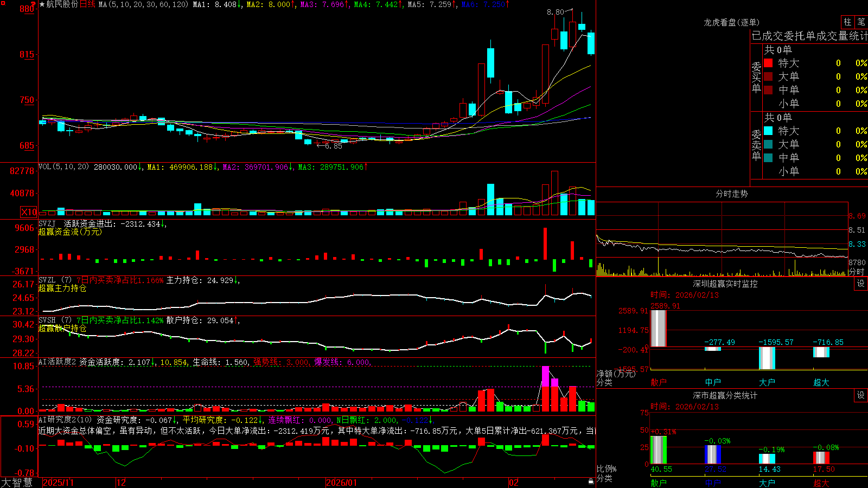The height and width of the screenshot is (488, 868).
Task: Select the 12 month marker on the time axis
Action: [x=122, y=483]
